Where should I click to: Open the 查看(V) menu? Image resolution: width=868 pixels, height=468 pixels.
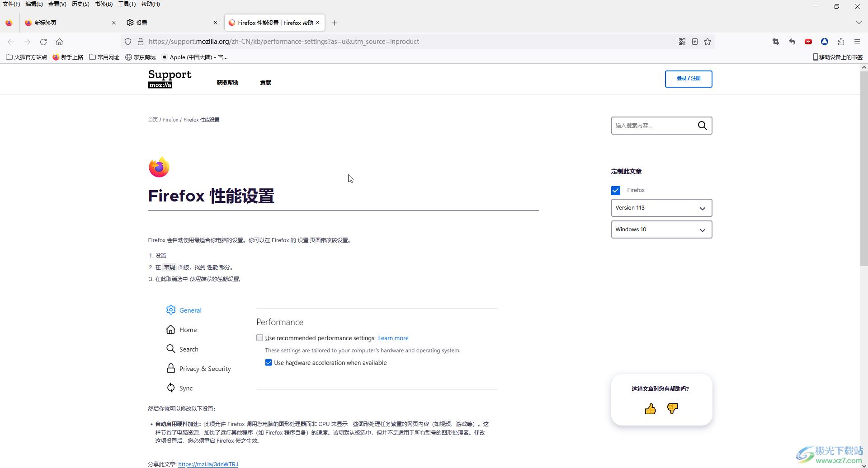tap(57, 4)
